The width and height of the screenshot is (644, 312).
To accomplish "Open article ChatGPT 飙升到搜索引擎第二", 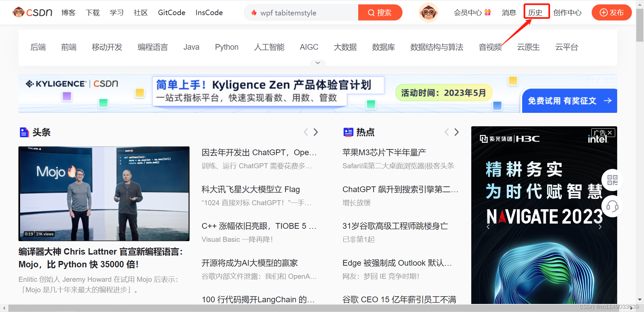I will pos(400,189).
